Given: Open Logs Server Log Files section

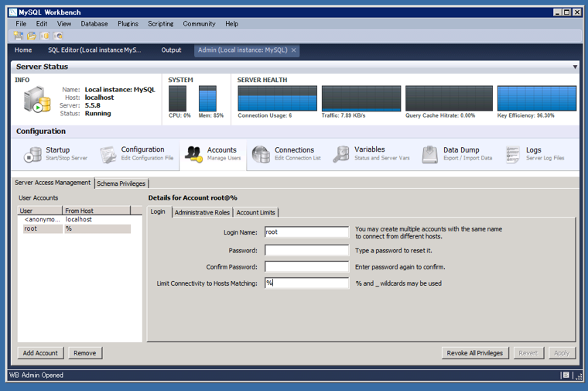Looking at the screenshot, I should click(x=535, y=154).
